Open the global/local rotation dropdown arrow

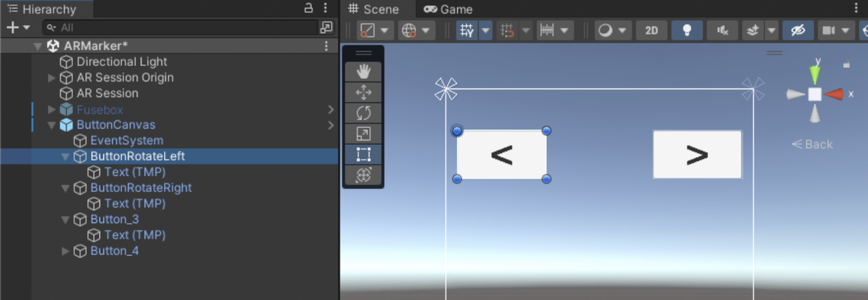click(426, 30)
